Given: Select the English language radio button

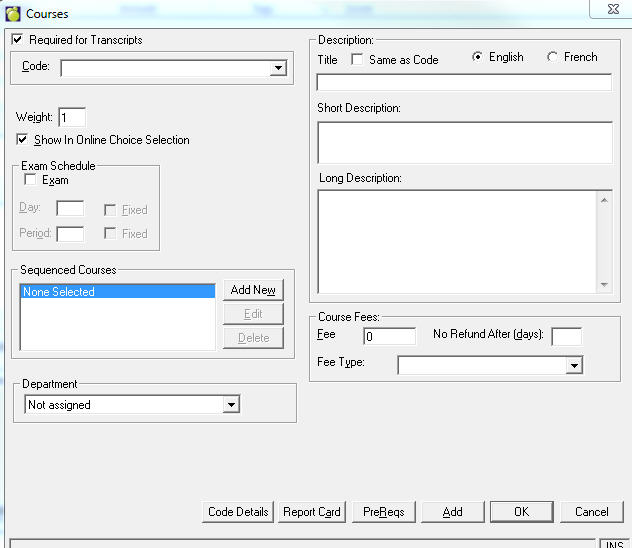Looking at the screenshot, I should (478, 58).
